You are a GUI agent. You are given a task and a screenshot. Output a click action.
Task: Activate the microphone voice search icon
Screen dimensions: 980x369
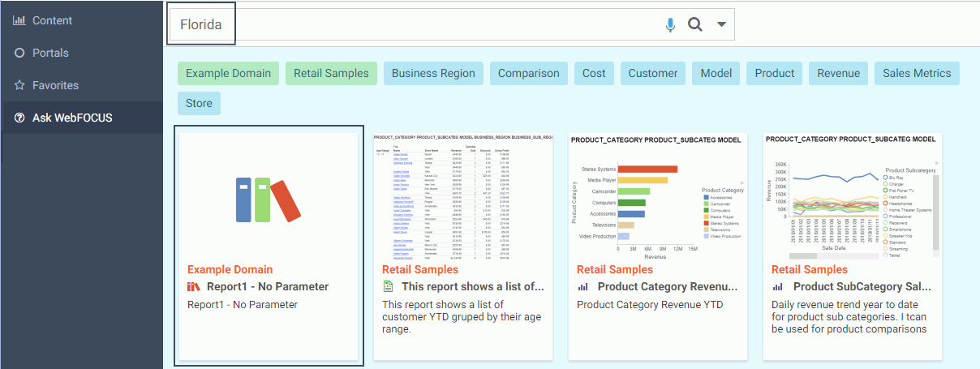(670, 25)
